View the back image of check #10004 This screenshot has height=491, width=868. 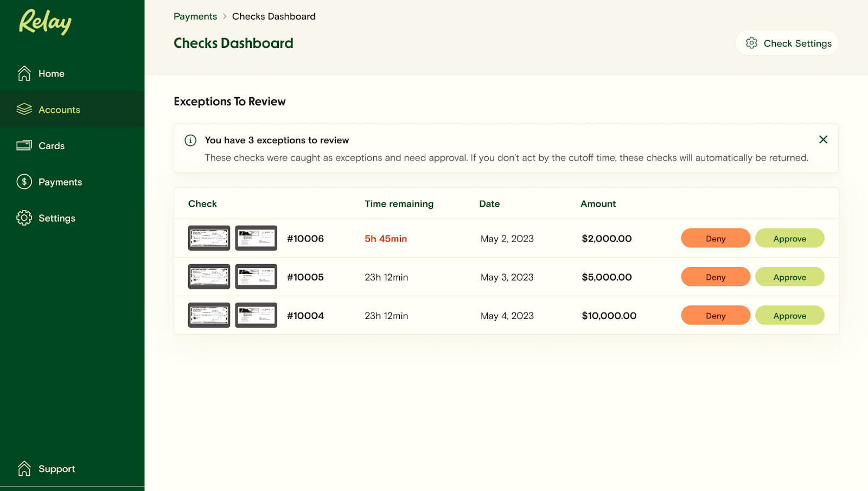pyautogui.click(x=256, y=315)
